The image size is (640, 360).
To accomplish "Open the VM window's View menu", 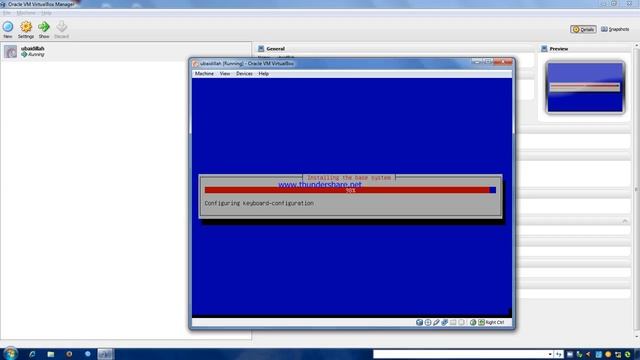I will [x=225, y=74].
